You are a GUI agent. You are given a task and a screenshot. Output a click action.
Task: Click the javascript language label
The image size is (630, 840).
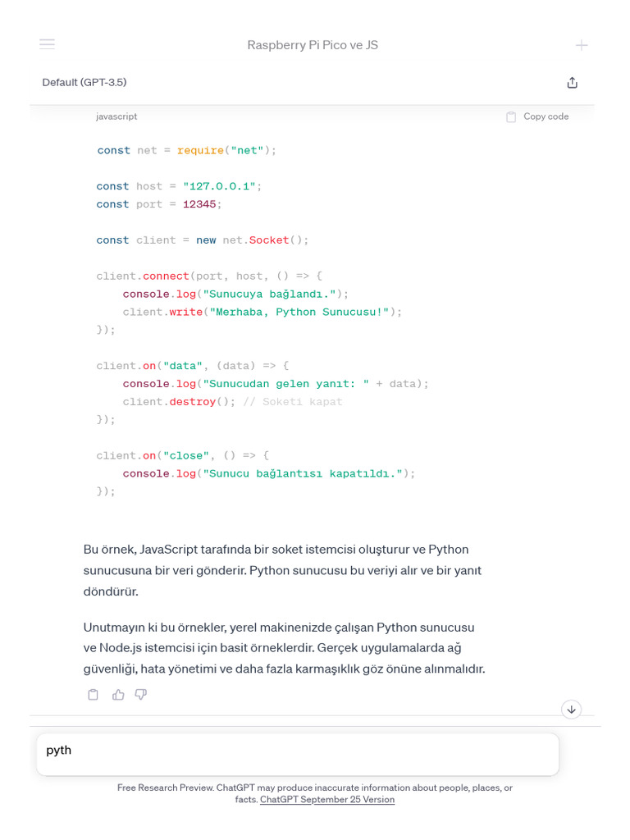tap(116, 116)
